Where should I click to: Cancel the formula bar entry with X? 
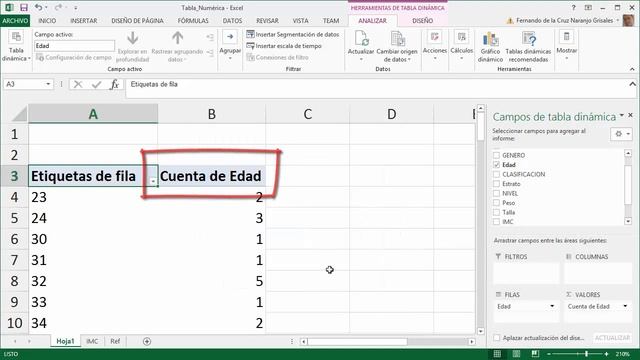78,84
